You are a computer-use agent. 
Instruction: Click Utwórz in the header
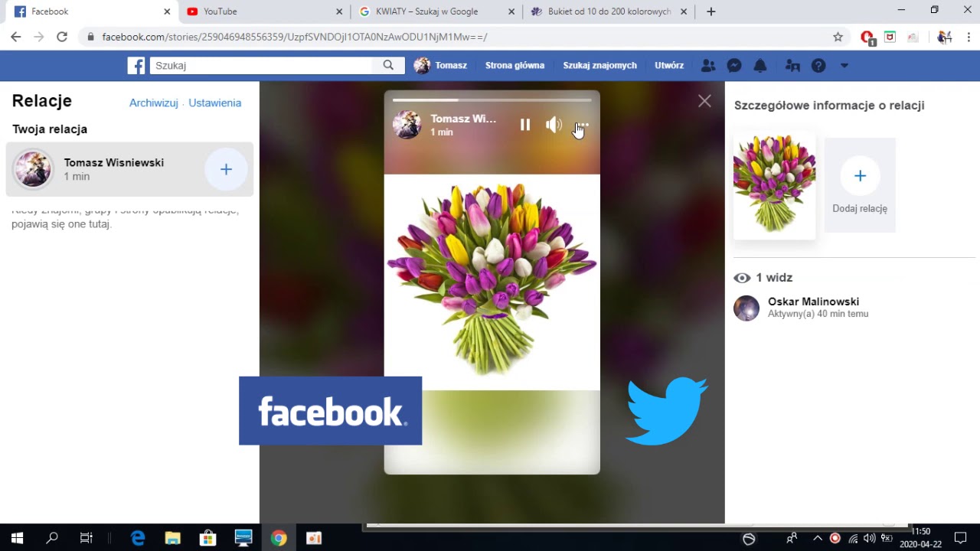[669, 66]
